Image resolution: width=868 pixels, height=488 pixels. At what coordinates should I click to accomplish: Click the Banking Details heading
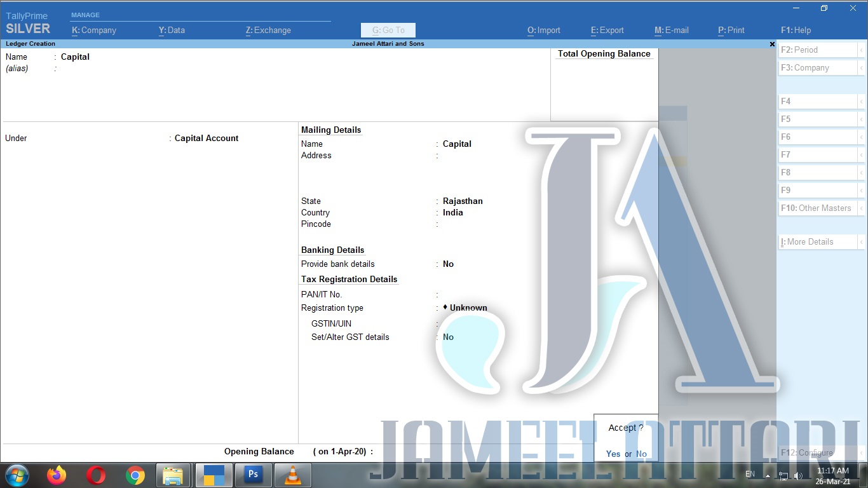click(x=332, y=250)
